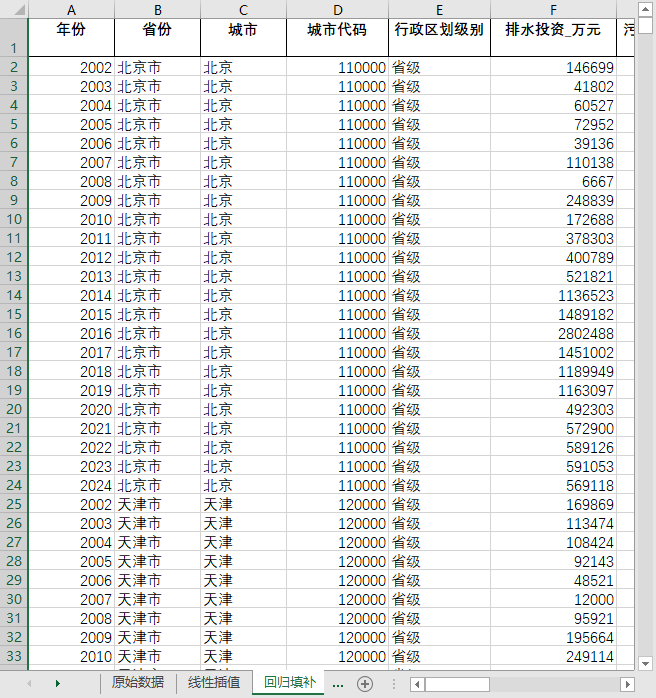Click the 城市 header cell
656x698 pixels.
click(243, 38)
